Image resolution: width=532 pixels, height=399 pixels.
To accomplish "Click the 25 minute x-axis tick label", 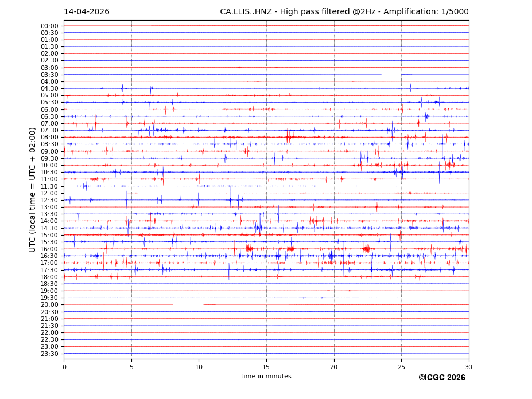I will coord(401,367).
